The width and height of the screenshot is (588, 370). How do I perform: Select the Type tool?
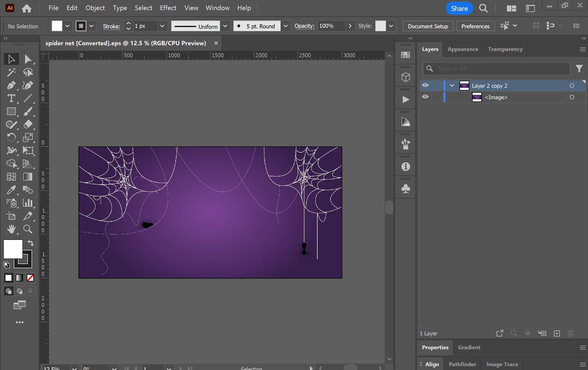click(11, 98)
